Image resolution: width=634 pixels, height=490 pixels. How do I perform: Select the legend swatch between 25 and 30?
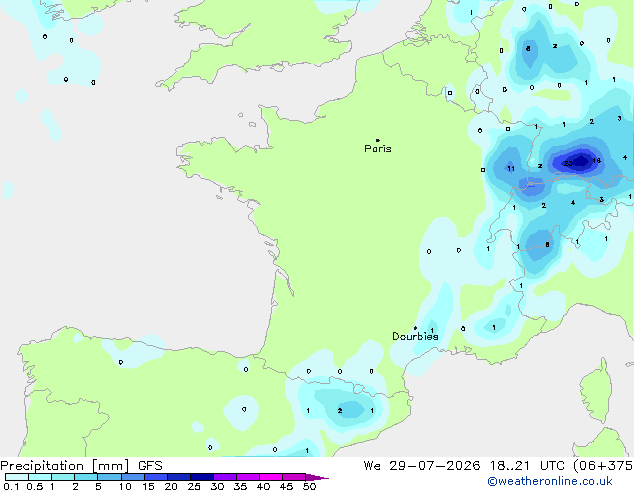[x=202, y=477]
